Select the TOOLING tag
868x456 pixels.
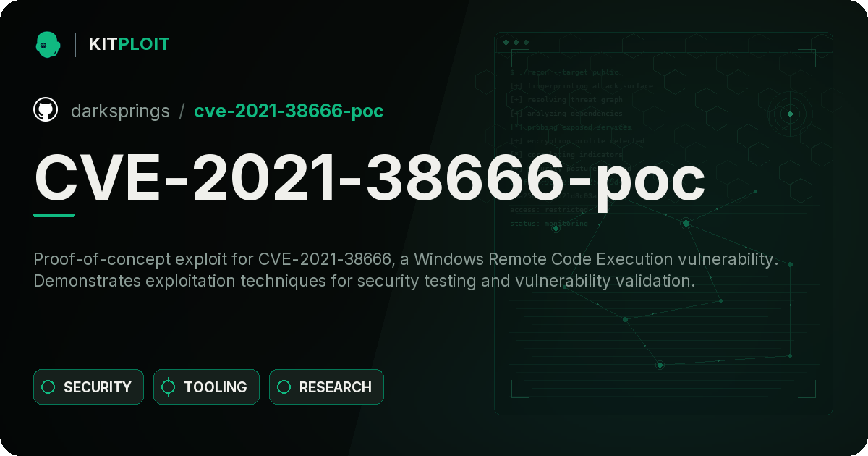coord(206,387)
